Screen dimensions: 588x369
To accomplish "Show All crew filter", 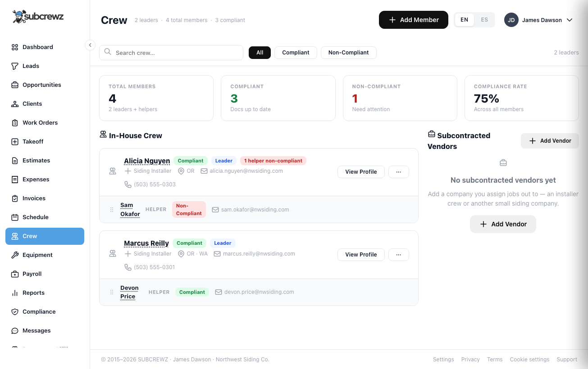I will [x=260, y=53].
